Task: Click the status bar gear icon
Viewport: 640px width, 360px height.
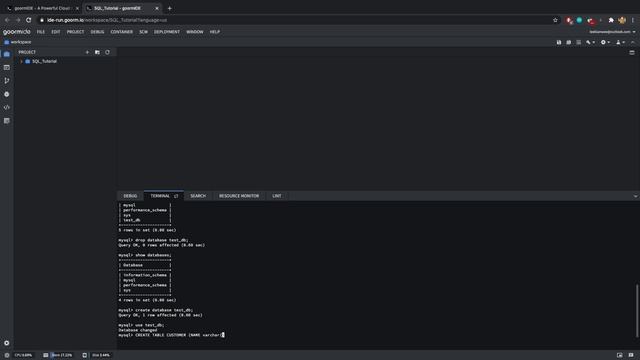Action: tap(7, 355)
